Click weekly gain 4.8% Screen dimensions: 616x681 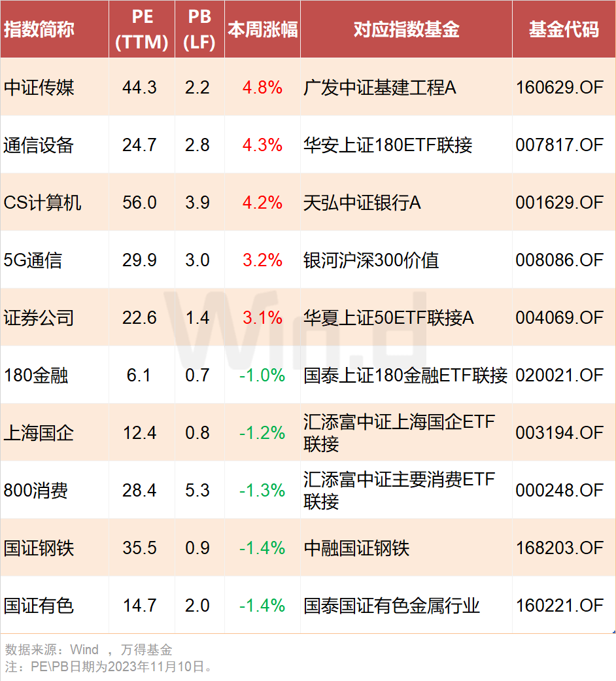click(263, 87)
